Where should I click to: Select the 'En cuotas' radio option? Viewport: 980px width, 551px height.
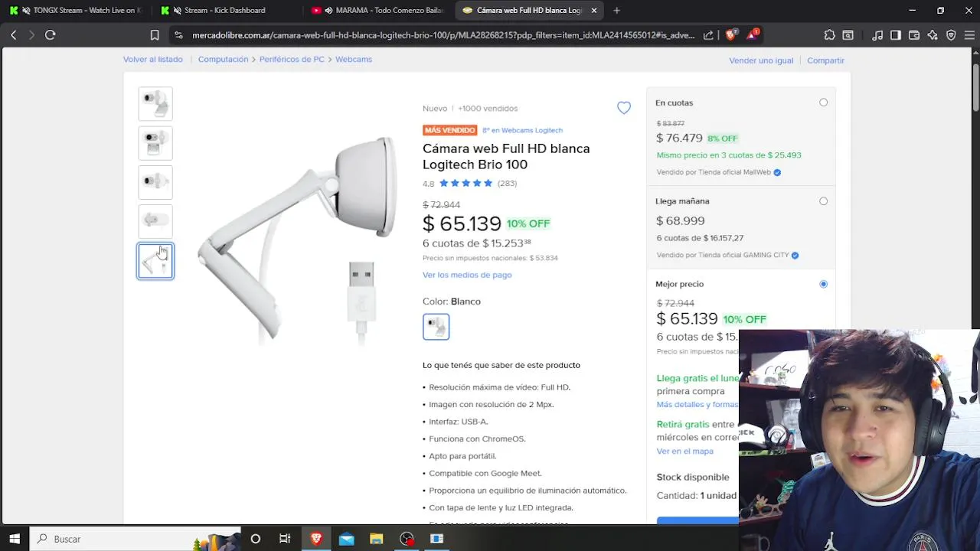(823, 103)
